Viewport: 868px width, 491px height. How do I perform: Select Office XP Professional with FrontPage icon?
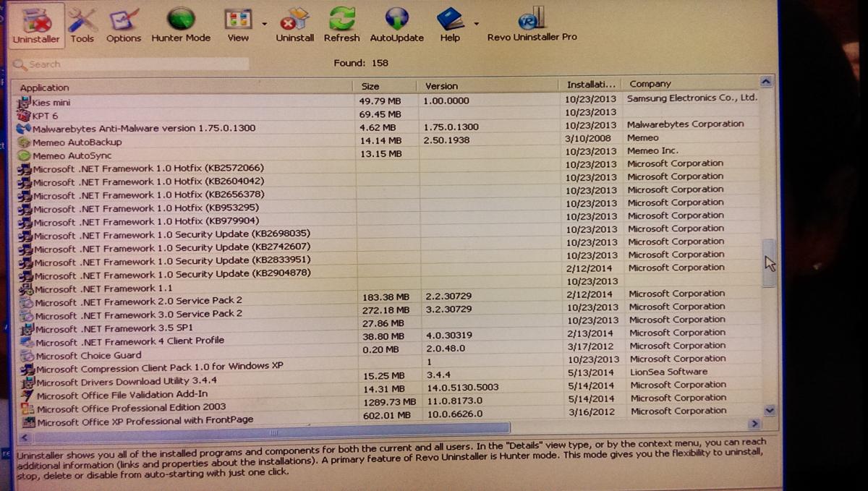pyautogui.click(x=29, y=422)
